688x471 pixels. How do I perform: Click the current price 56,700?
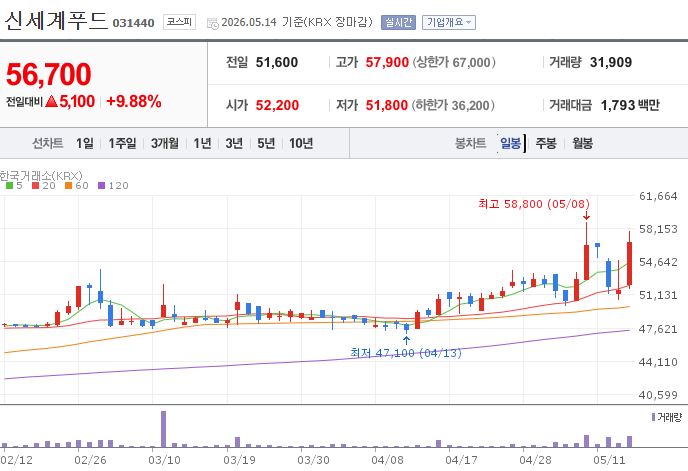point(49,74)
